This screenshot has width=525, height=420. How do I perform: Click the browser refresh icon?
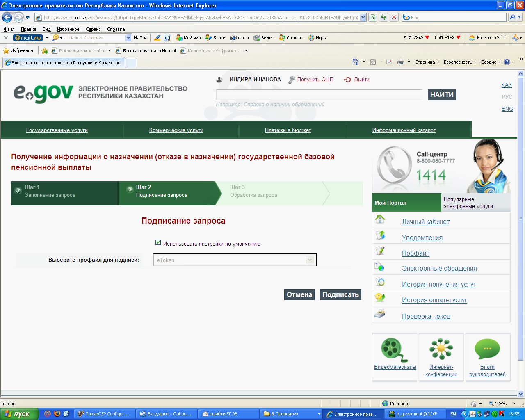click(x=383, y=17)
